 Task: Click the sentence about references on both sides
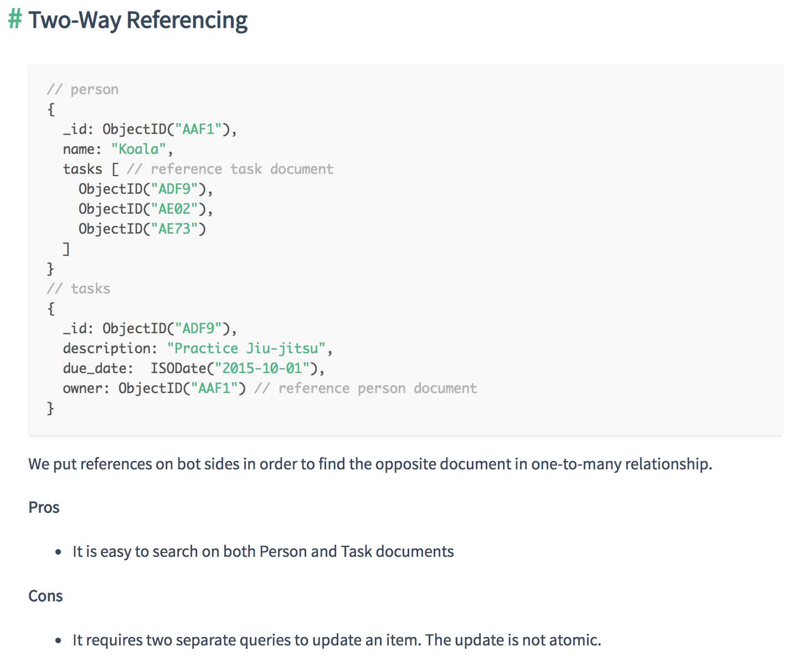click(x=370, y=464)
